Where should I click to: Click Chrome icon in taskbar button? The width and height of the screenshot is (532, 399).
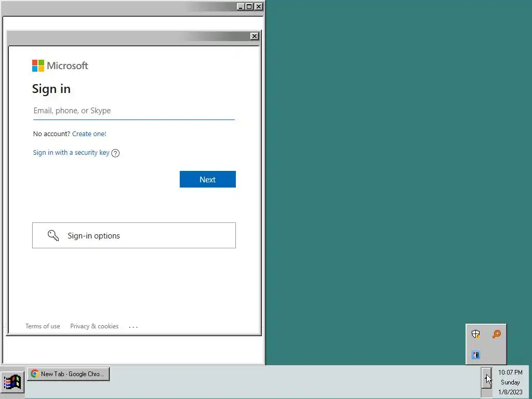pos(34,374)
